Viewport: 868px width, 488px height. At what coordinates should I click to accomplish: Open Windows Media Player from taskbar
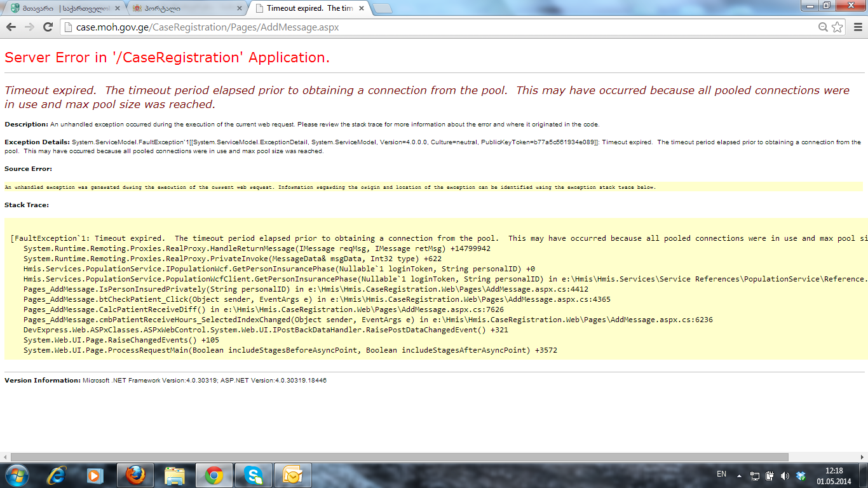tap(95, 475)
